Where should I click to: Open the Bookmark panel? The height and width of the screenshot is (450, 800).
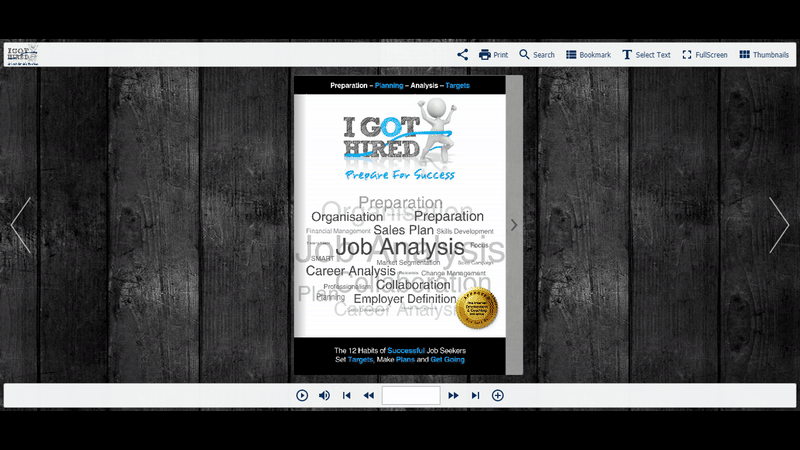tap(588, 55)
